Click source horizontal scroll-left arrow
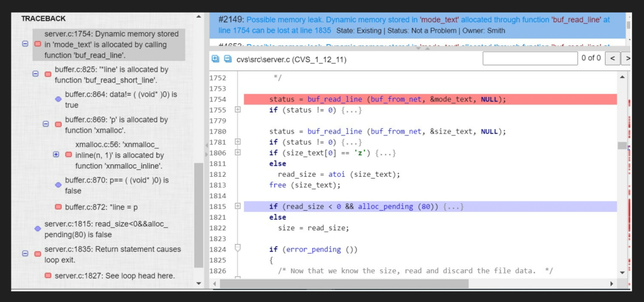Image resolution: width=644 pixels, height=302 pixels. (214, 284)
